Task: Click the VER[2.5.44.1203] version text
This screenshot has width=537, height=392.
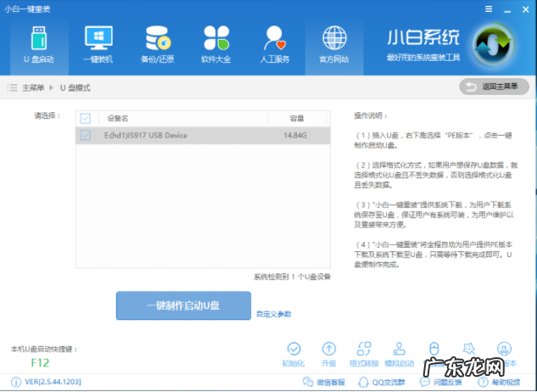Action: 53,382
